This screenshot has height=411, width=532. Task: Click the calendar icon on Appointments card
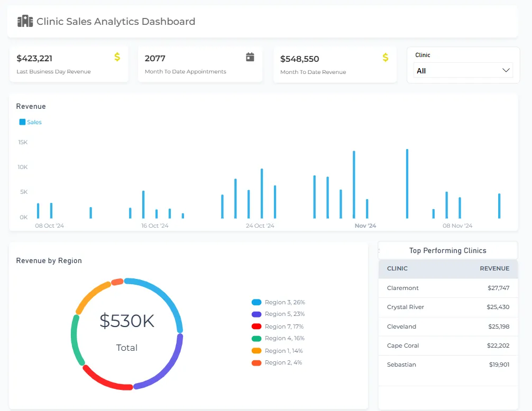click(250, 57)
